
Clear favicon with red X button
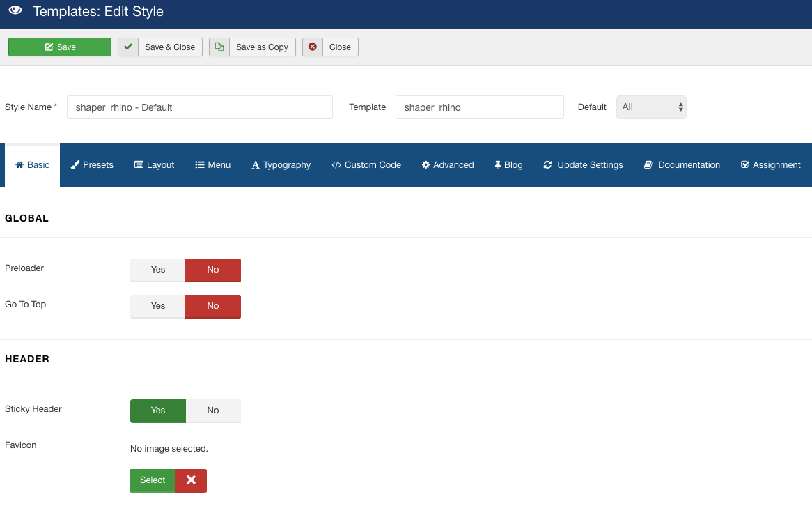[x=191, y=480]
